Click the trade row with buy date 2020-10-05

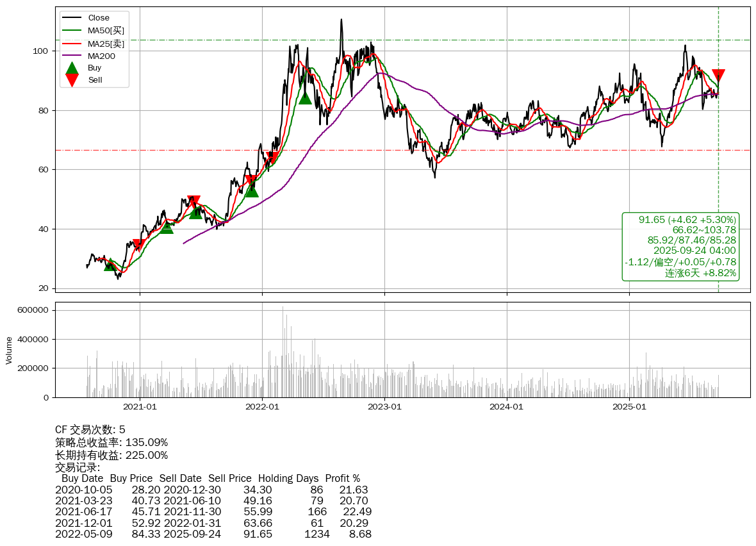211,490
